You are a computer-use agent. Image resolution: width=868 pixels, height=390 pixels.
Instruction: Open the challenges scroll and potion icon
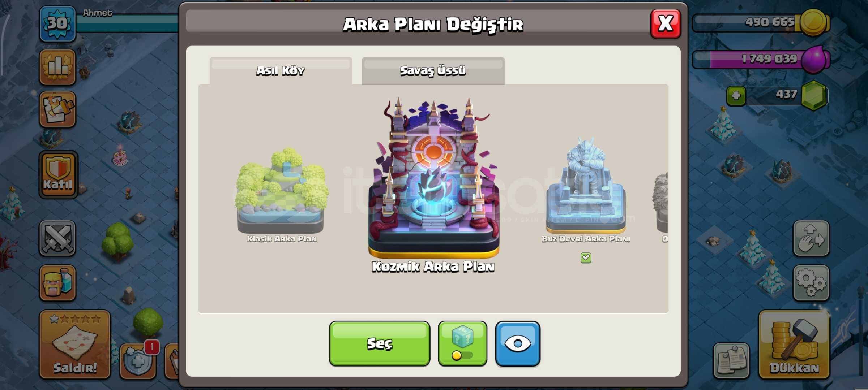57,109
